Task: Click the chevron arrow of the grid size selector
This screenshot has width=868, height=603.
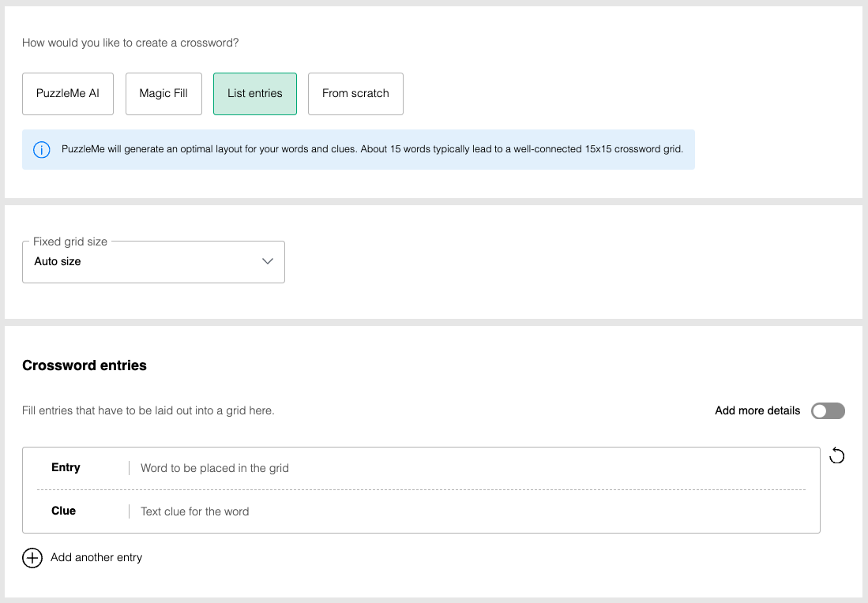Action: pyautogui.click(x=268, y=262)
